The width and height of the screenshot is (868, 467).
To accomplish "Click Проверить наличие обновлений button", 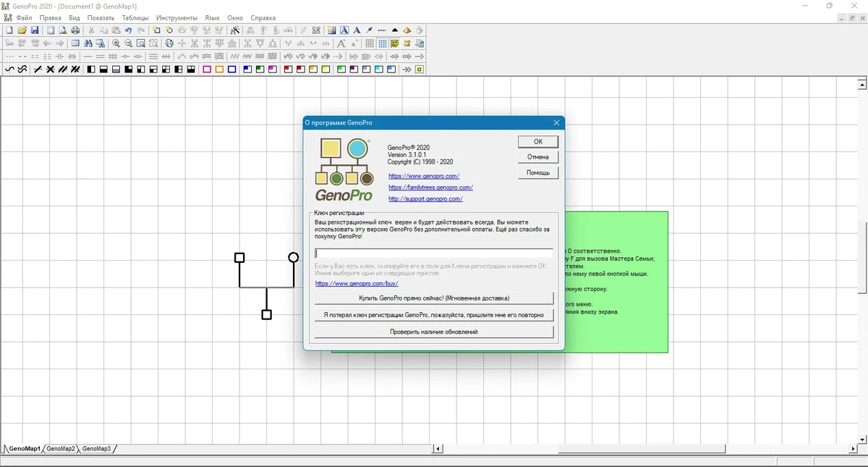I will [x=434, y=332].
